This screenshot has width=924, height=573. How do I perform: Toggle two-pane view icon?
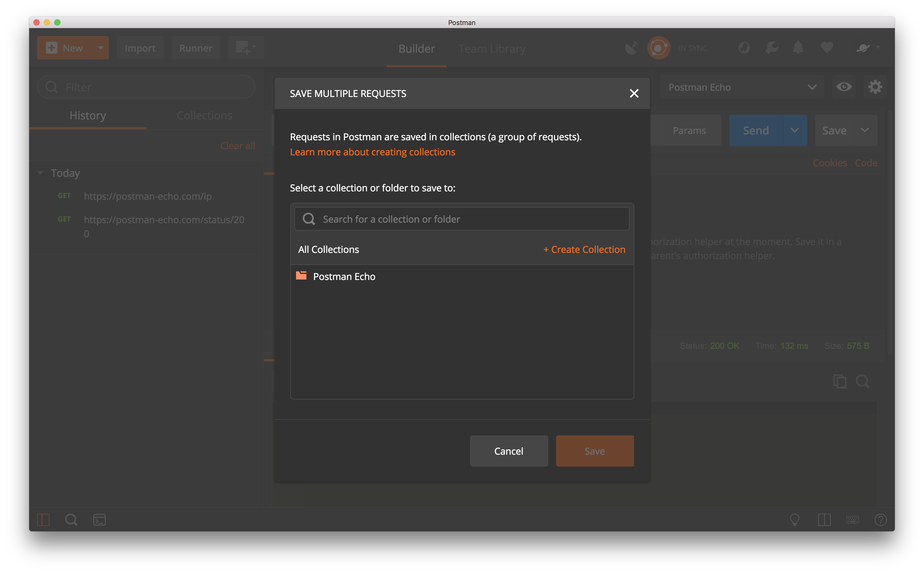point(824,520)
